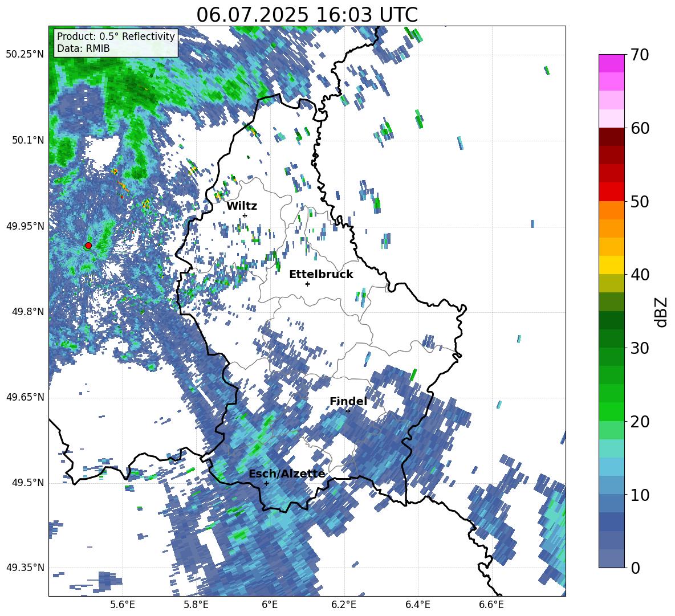Click the 50.1°N latitude tick label
This screenshot has width=675, height=616.
coord(29,140)
